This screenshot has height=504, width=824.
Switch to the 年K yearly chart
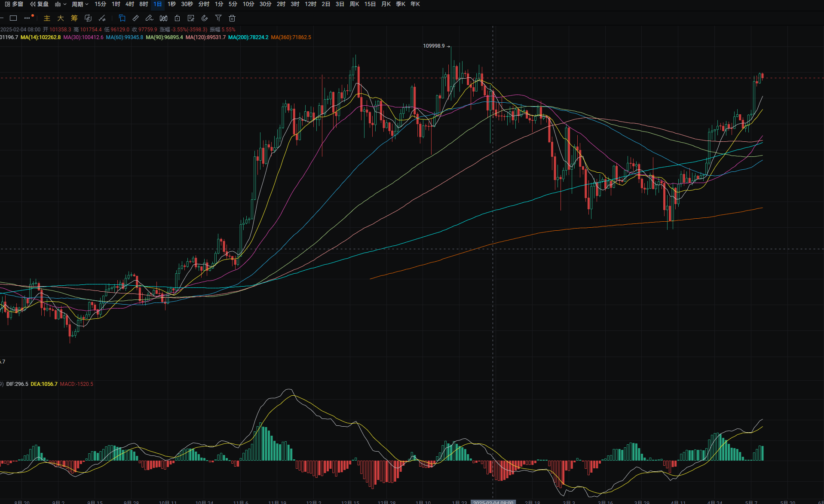[415, 4]
